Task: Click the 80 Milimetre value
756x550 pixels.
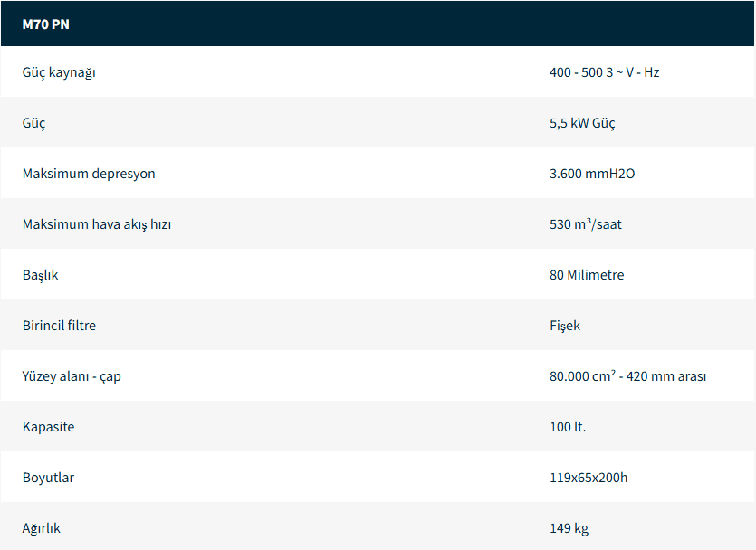Action: pyautogui.click(x=586, y=275)
